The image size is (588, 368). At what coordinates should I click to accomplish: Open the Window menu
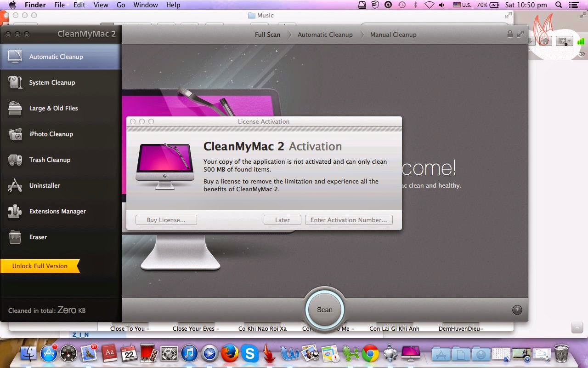coord(145,5)
